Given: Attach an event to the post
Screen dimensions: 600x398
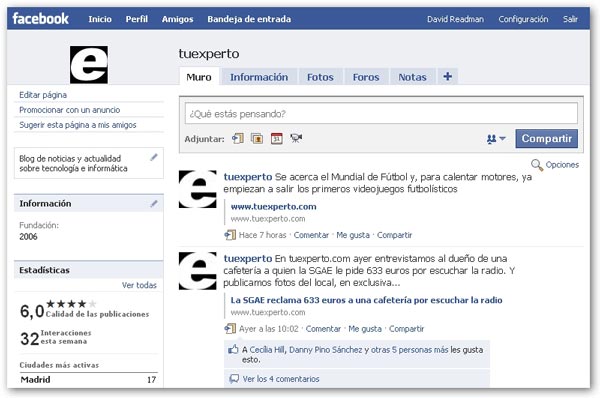Looking at the screenshot, I should click(277, 138).
